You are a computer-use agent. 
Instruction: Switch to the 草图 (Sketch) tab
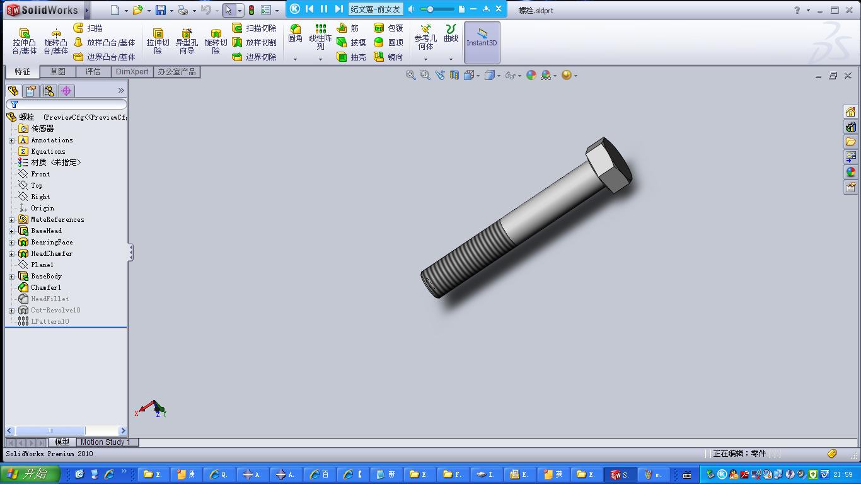[x=58, y=72]
